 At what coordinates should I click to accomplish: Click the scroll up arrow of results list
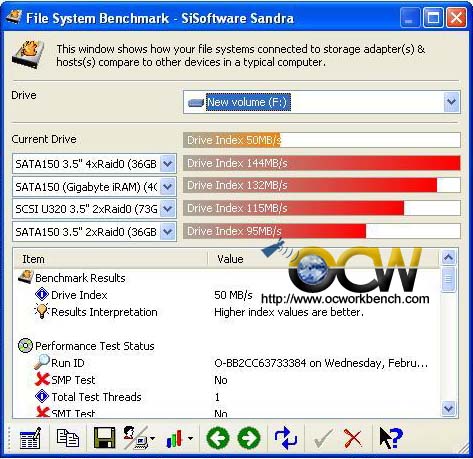(x=448, y=257)
